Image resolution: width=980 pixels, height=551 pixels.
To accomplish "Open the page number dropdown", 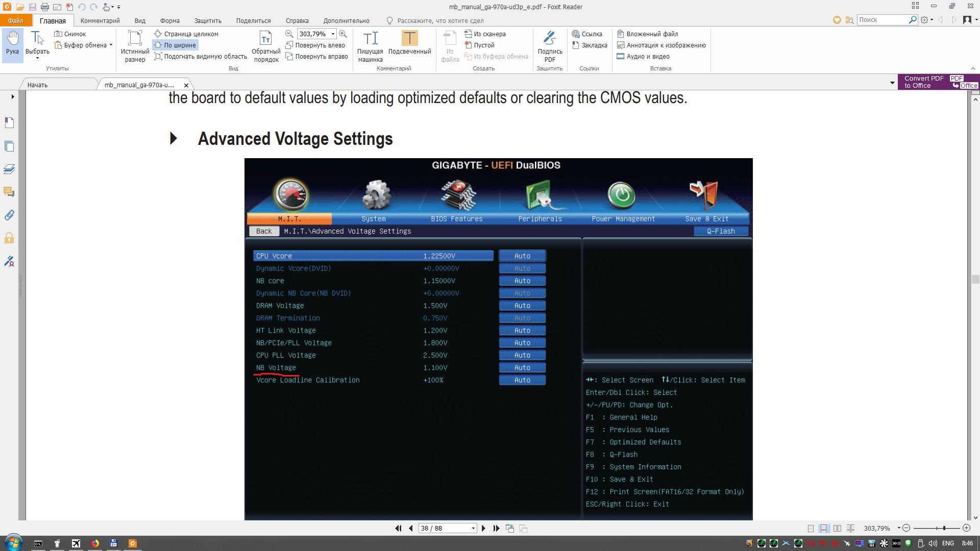I will [x=473, y=529].
